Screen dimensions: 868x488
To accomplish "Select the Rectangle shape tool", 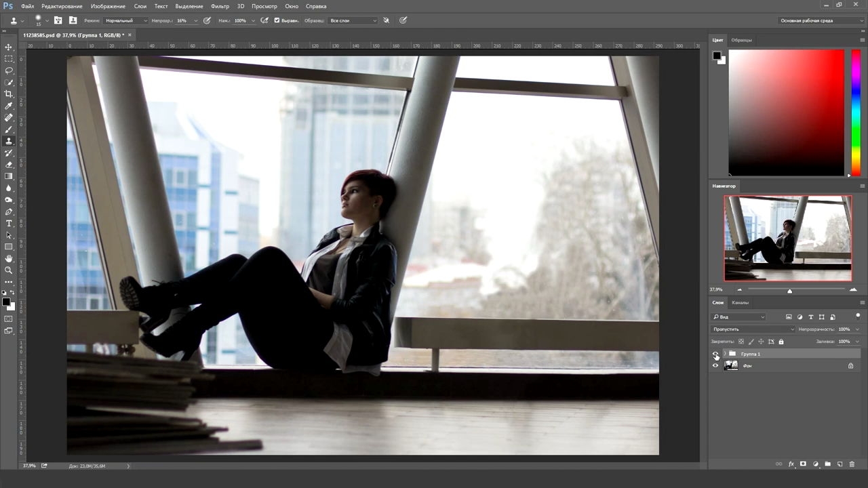I will 9,247.
